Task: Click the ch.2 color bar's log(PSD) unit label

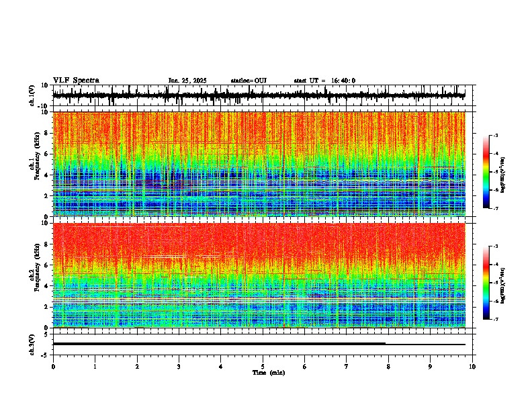Action: click(503, 286)
